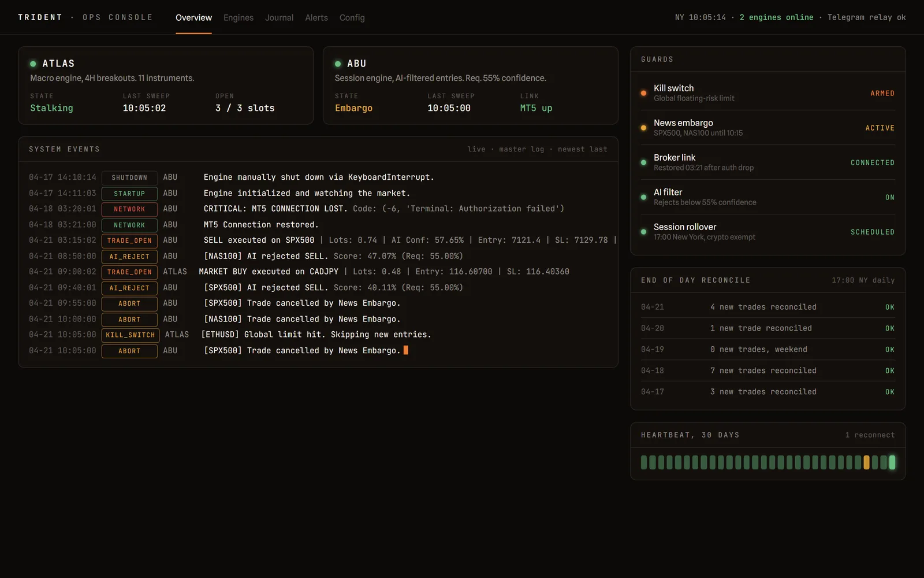Click the TRIDENT logo text
This screenshot has height=578, width=924.
click(x=40, y=17)
